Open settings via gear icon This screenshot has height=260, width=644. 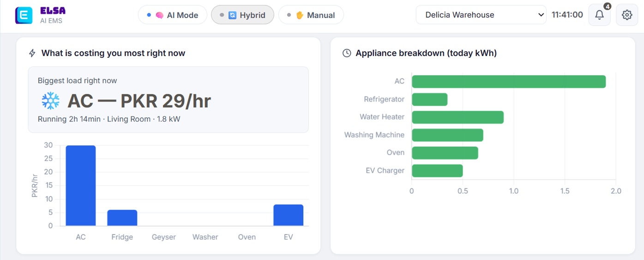click(x=627, y=15)
